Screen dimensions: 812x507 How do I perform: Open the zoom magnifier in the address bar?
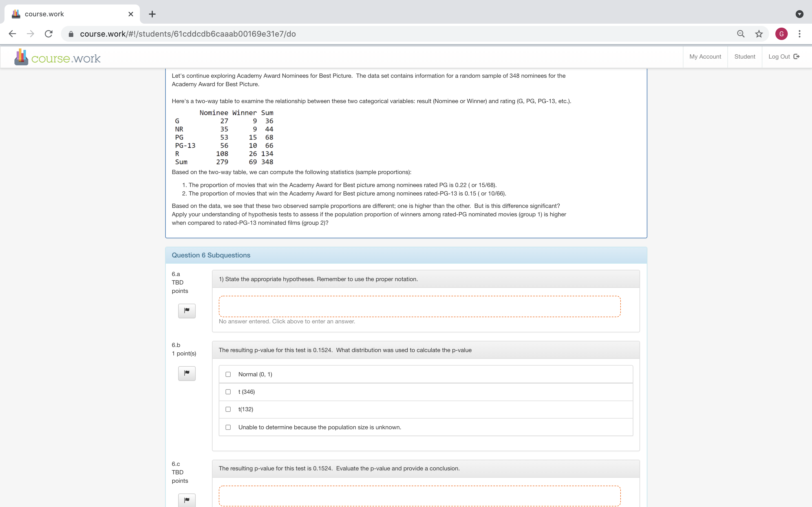[741, 34]
